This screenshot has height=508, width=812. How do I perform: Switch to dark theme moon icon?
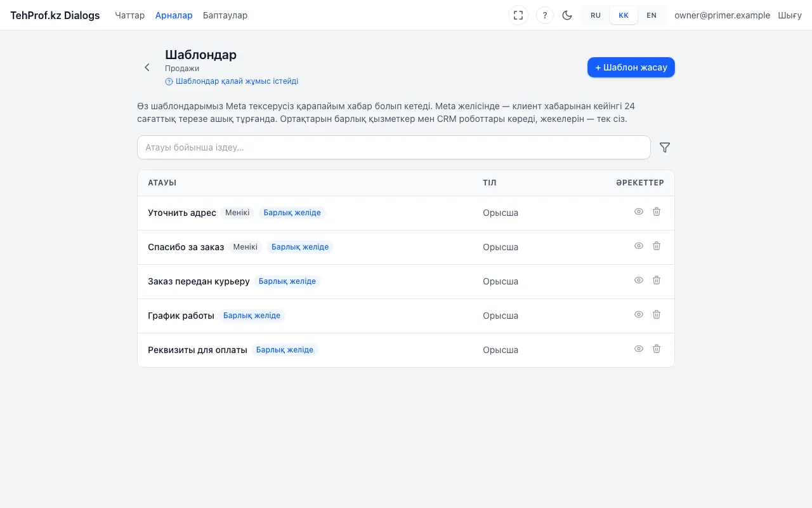[x=567, y=15]
